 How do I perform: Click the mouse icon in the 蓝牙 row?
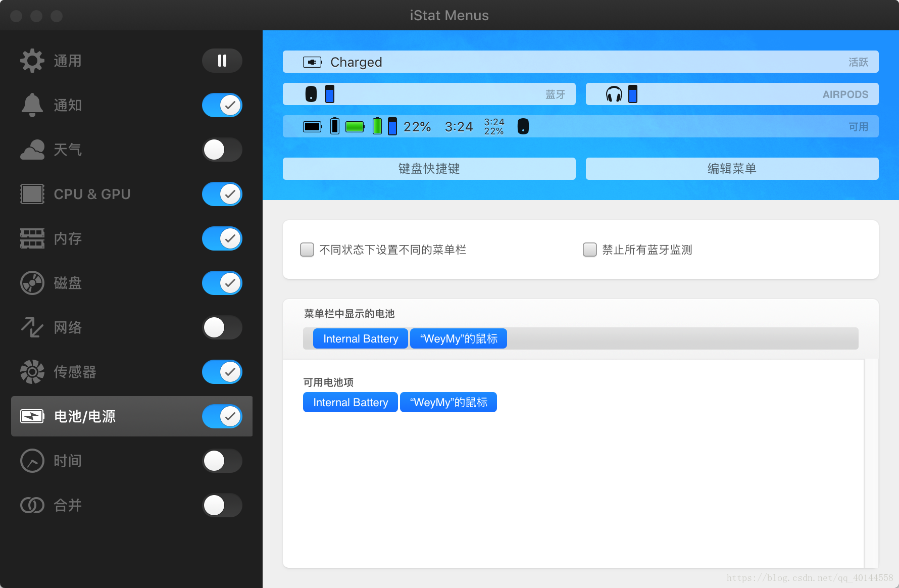click(311, 94)
